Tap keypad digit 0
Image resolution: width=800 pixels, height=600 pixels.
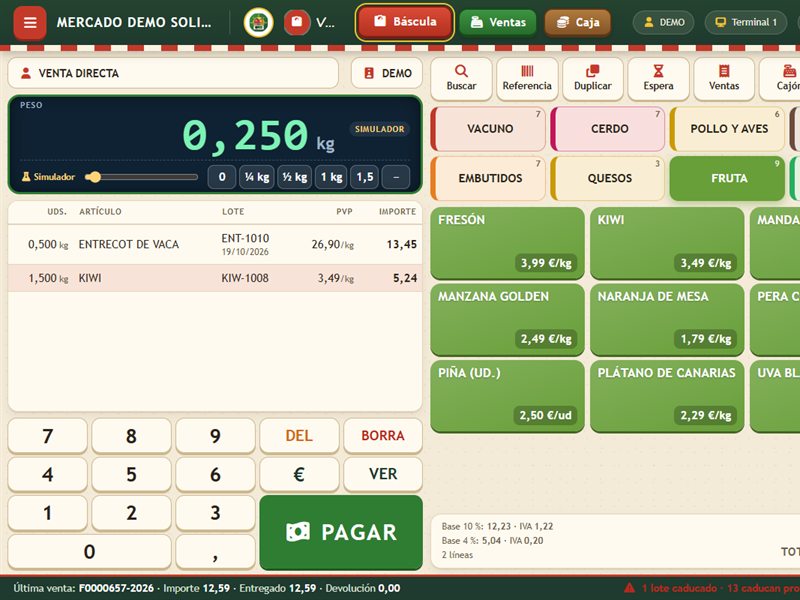(x=89, y=552)
